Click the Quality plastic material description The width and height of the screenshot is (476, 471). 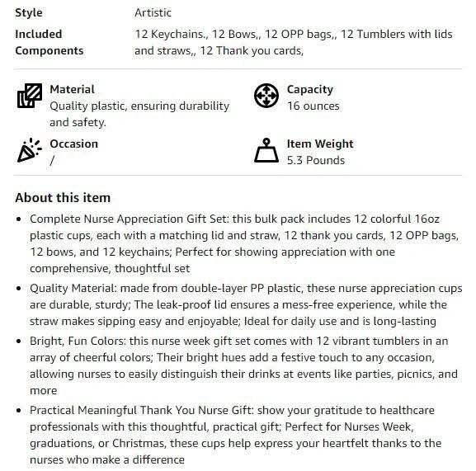coord(139,114)
